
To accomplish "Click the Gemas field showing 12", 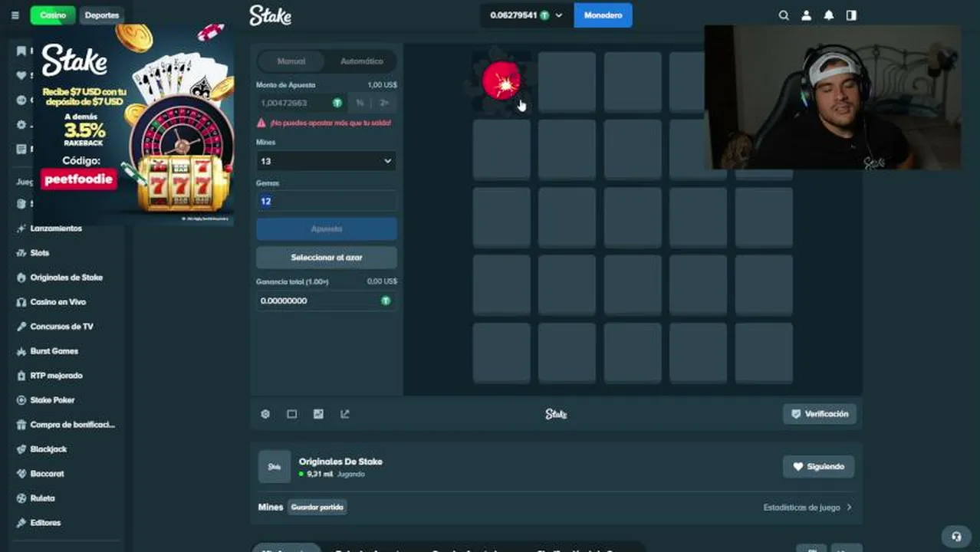I will pos(327,201).
